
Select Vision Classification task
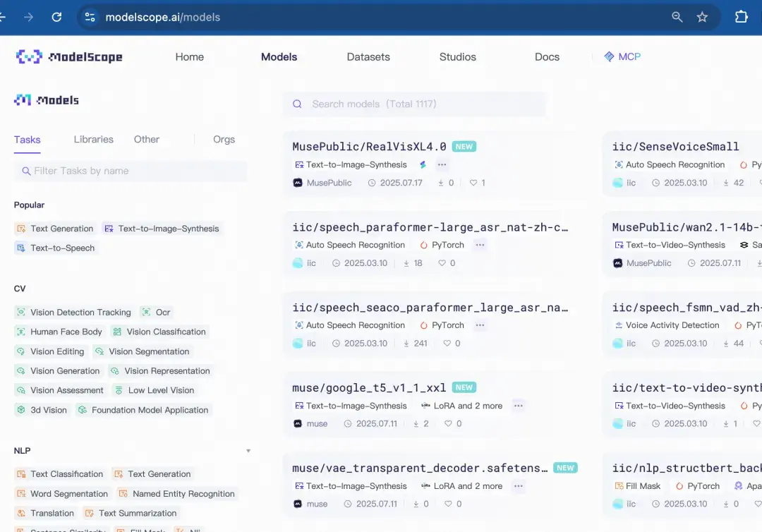pyautogui.click(x=160, y=332)
